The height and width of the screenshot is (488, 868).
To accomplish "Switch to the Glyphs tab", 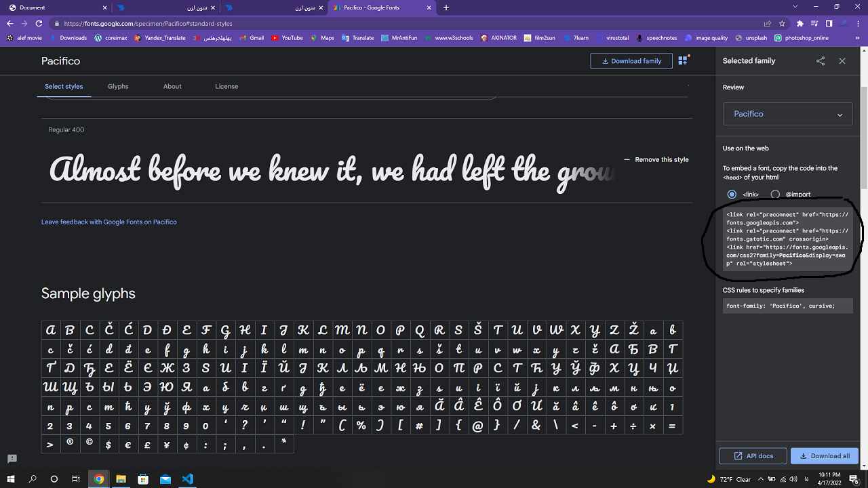I will coord(118,87).
